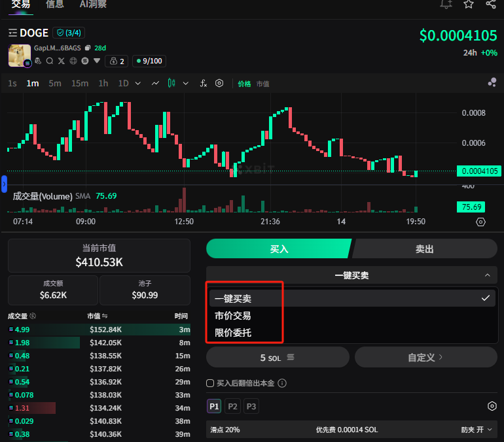This screenshot has height=442, width=504.
Task: Choose 限价委托 in the dropdown list
Action: coord(352,333)
